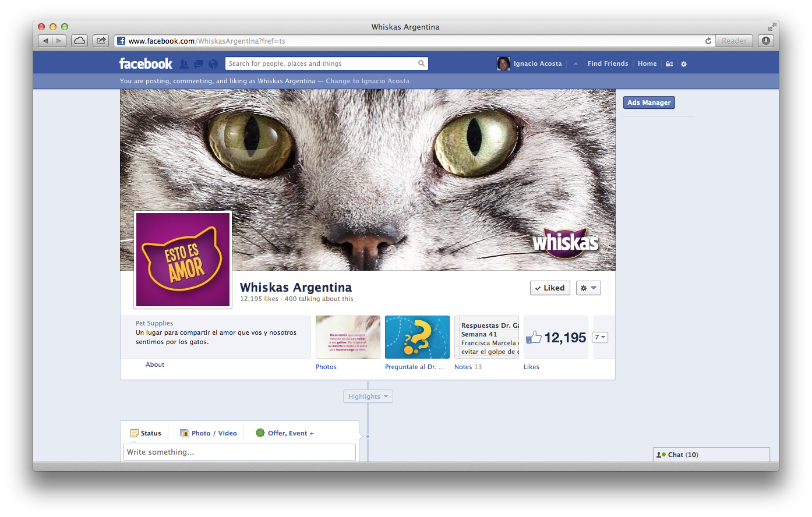Open Ads Manager

point(649,102)
